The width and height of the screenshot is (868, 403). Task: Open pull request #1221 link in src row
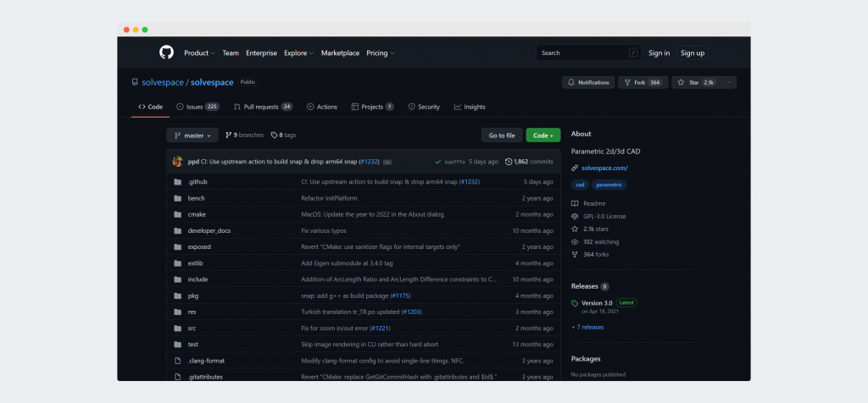pyautogui.click(x=380, y=328)
